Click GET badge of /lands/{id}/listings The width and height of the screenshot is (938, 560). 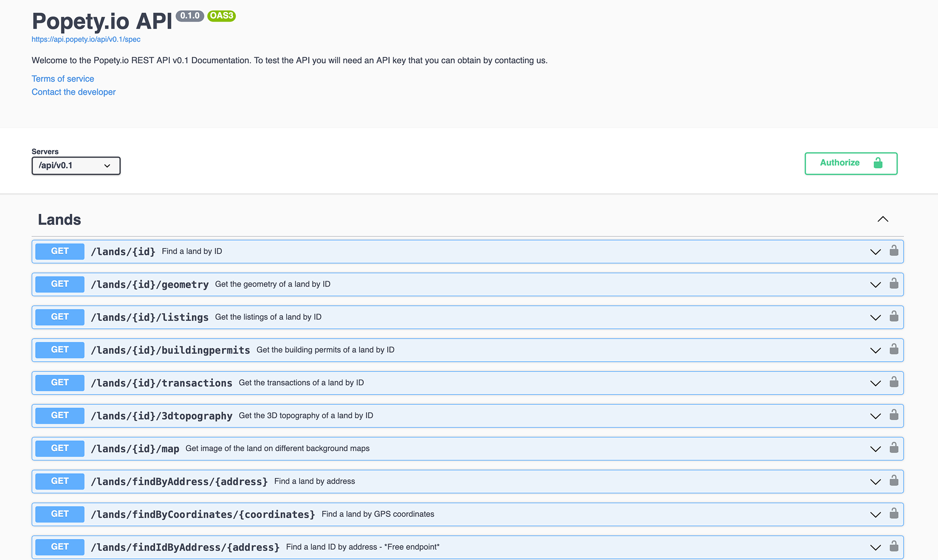pyautogui.click(x=60, y=317)
